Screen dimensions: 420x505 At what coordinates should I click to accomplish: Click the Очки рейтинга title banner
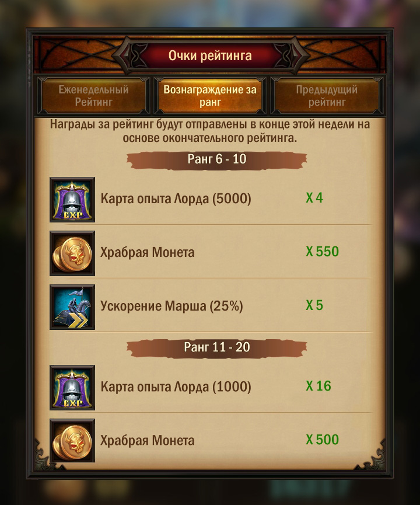click(210, 55)
